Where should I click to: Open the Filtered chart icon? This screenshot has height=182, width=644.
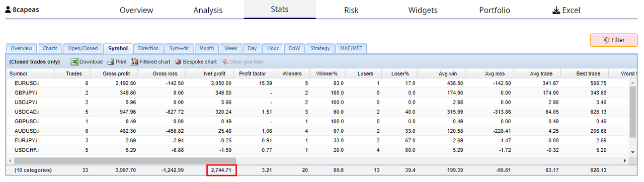click(x=134, y=62)
